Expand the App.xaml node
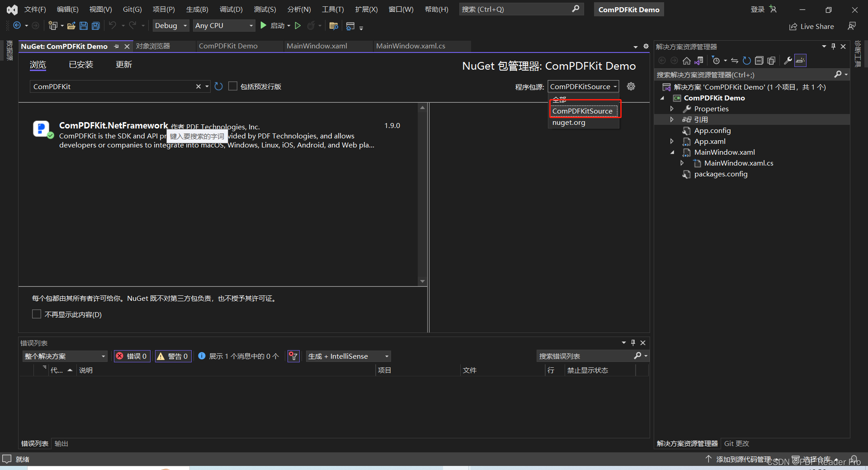This screenshot has width=868, height=470. [672, 141]
